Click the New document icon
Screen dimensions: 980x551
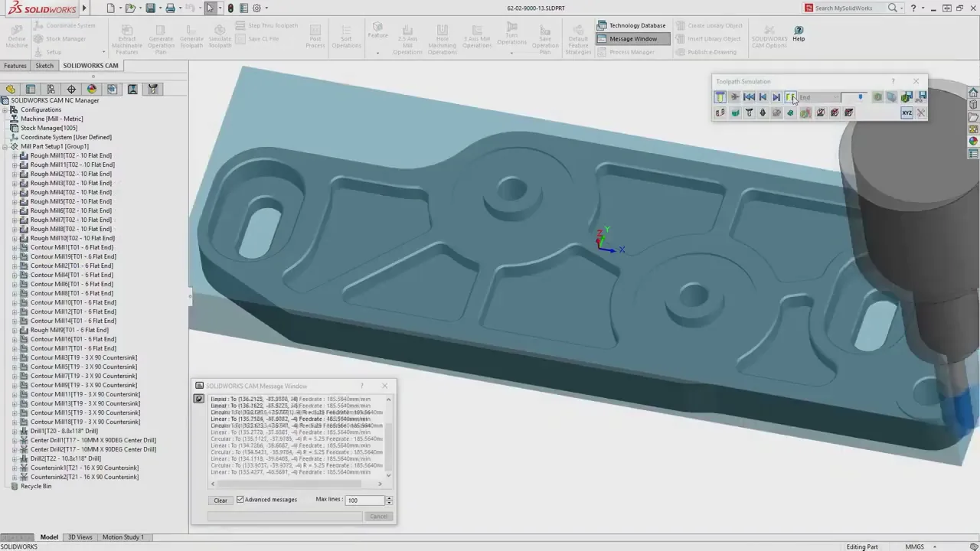[111, 8]
